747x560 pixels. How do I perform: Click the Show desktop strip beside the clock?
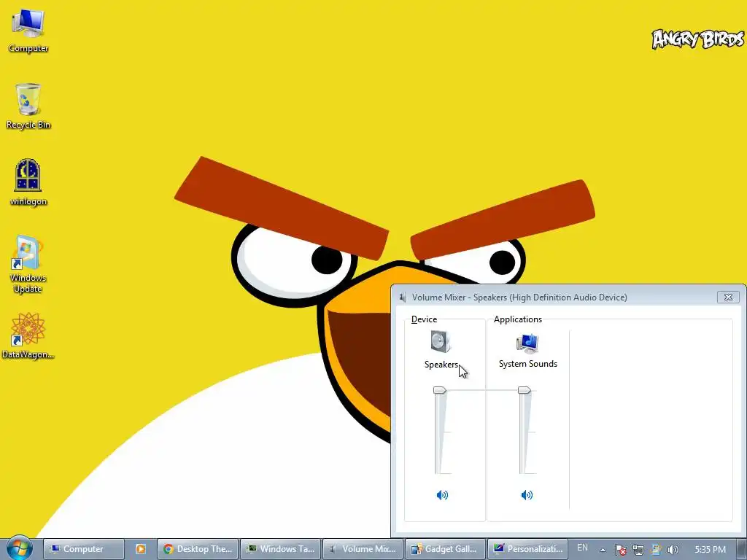coord(742,549)
